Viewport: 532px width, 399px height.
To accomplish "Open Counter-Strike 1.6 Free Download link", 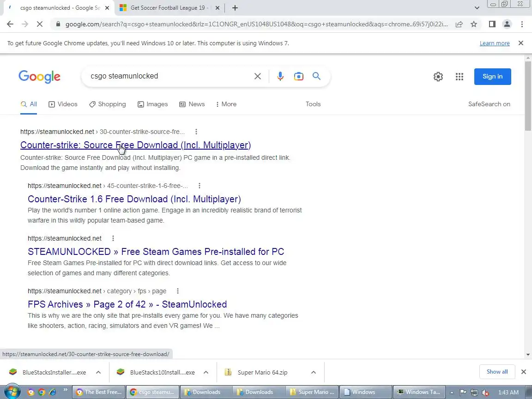I will (134, 199).
